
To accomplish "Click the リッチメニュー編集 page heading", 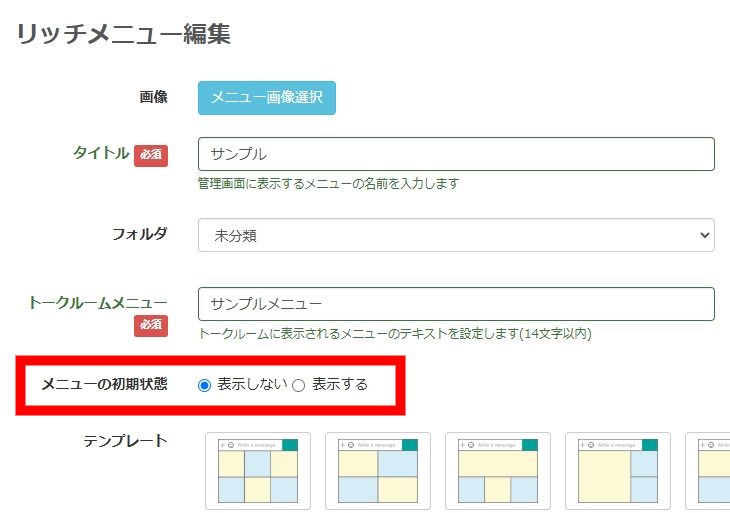I will point(122,34).
